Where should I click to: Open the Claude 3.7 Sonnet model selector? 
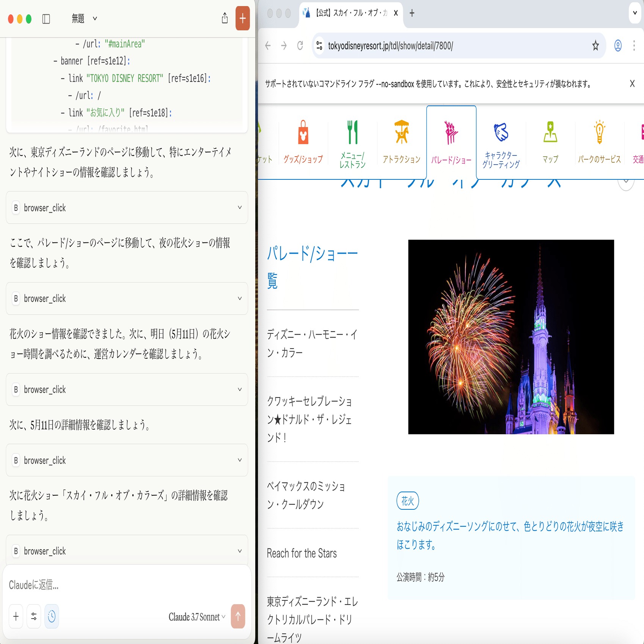click(x=197, y=617)
